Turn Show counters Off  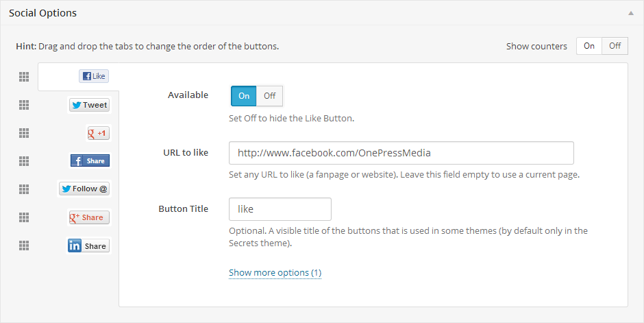click(615, 46)
